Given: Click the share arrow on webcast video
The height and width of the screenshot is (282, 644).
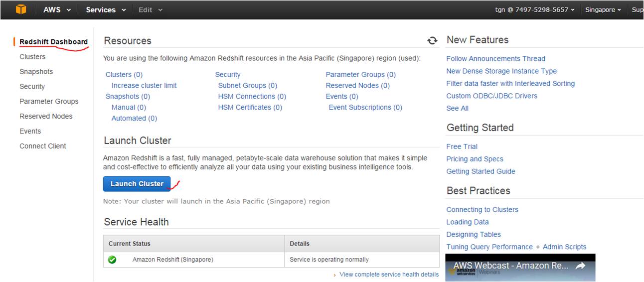Looking at the screenshot, I should 580,266.
